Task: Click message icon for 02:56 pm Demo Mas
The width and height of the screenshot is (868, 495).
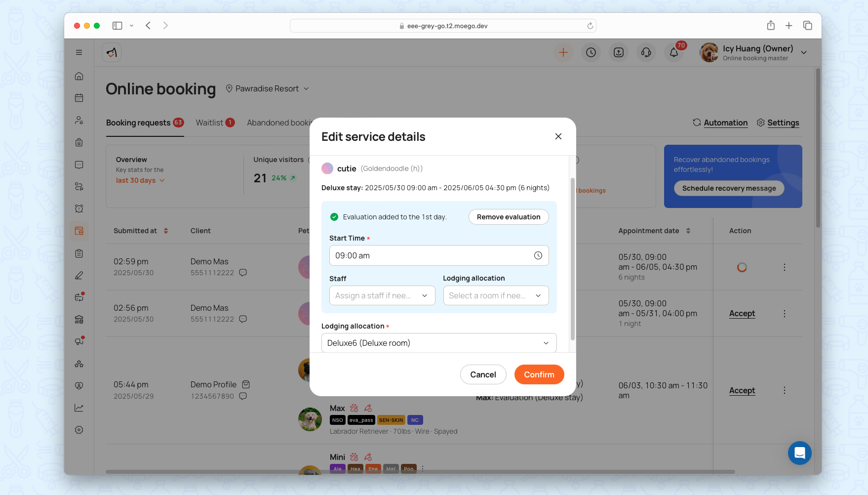Action: click(x=243, y=319)
